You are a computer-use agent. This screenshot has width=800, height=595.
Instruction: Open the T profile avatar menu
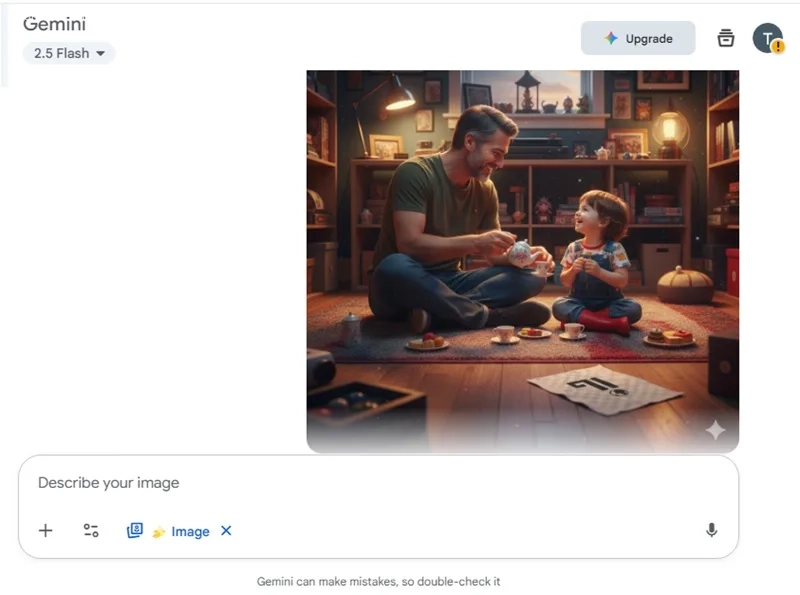pyautogui.click(x=767, y=38)
